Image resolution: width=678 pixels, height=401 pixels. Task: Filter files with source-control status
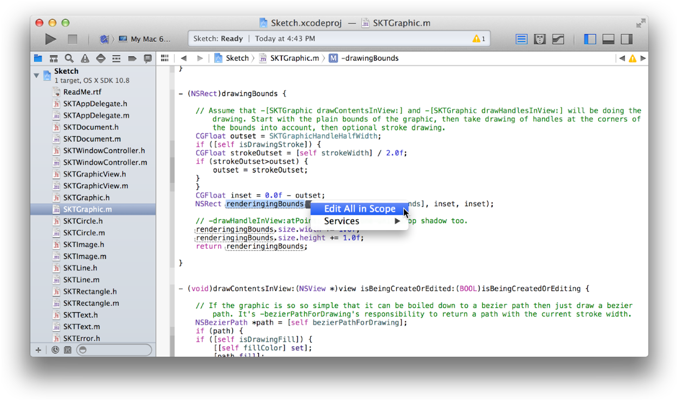coord(67,350)
